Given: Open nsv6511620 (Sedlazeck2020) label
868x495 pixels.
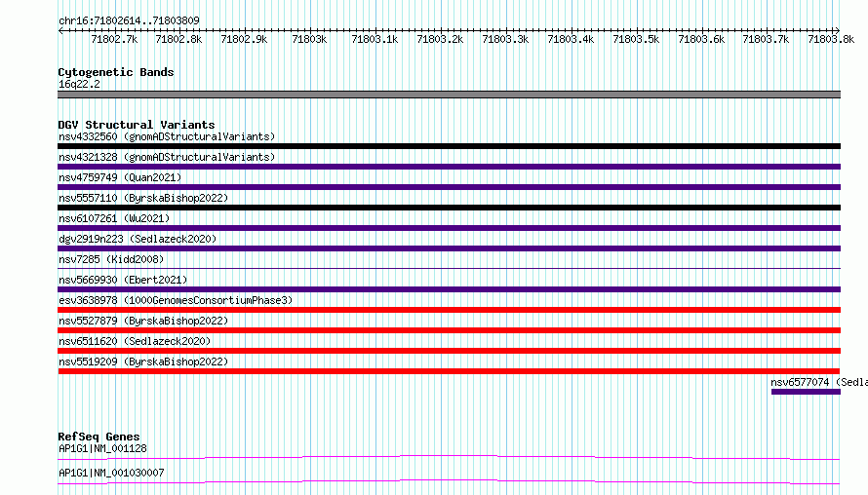Looking at the screenshot, I should pos(135,341).
